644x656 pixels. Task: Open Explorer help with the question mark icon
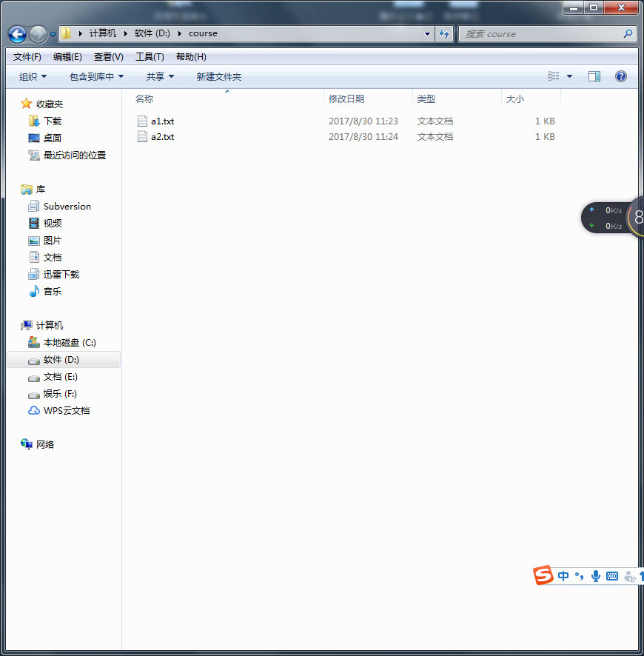(620, 76)
